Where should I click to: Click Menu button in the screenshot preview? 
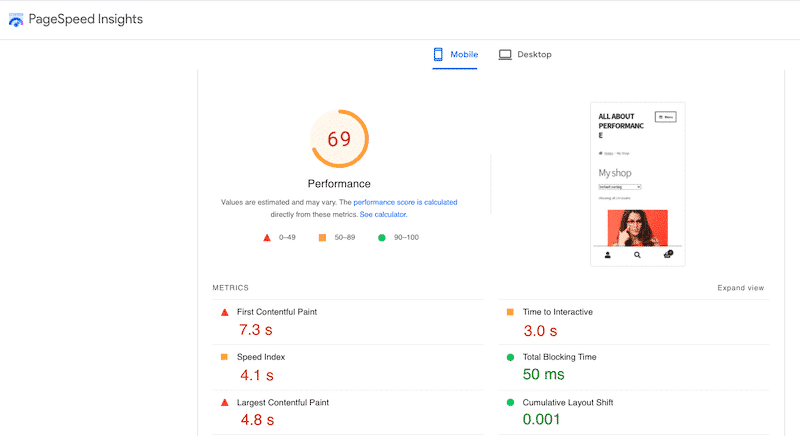tap(666, 117)
